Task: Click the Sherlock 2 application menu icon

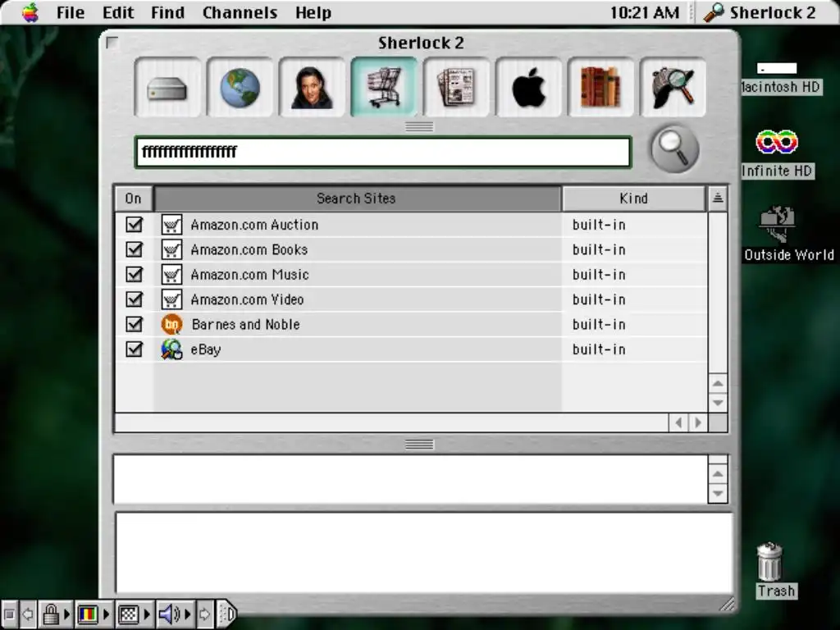Action: (x=714, y=11)
